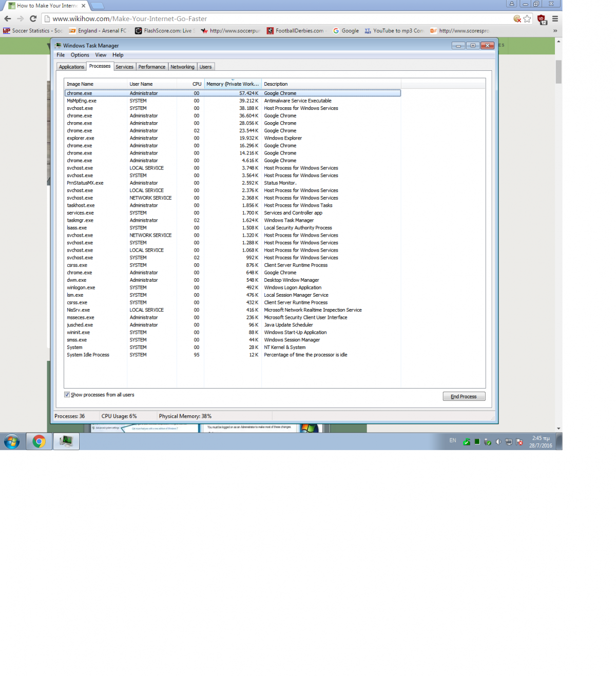
Task: Open Action Center flag icon
Action: click(519, 442)
